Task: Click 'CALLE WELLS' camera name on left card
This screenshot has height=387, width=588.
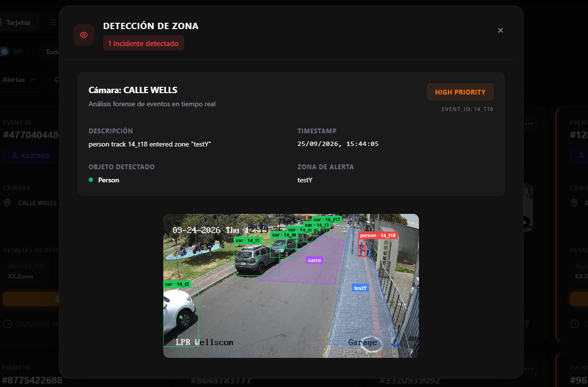Action: [37, 203]
